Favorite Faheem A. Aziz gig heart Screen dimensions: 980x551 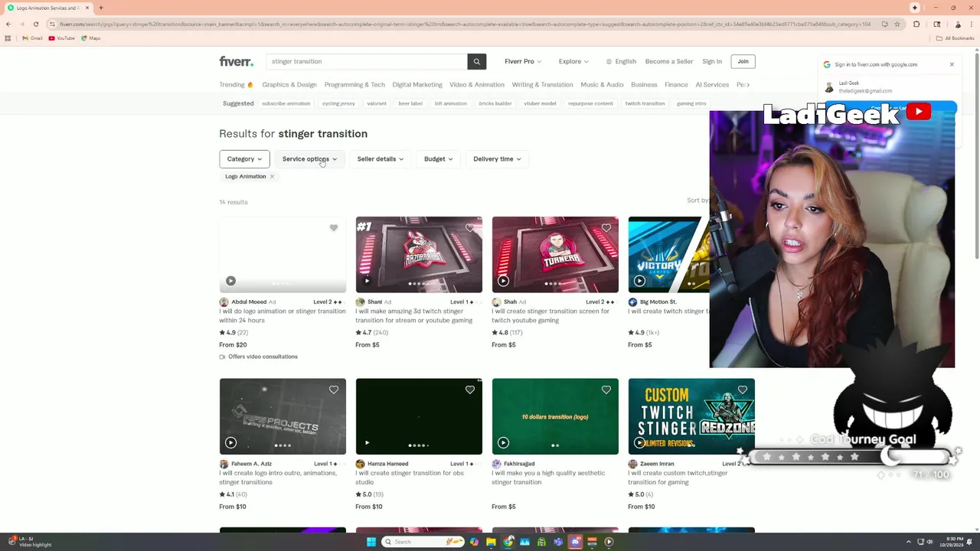(334, 390)
